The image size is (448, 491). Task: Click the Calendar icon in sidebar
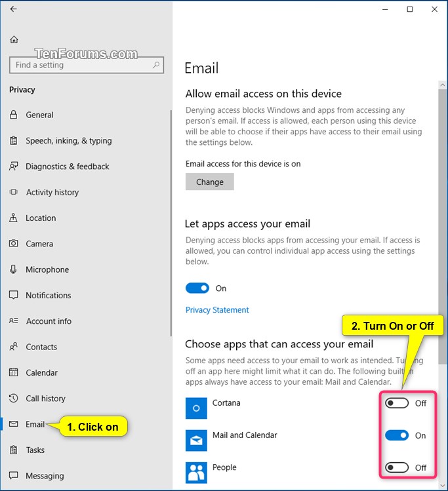tap(14, 372)
